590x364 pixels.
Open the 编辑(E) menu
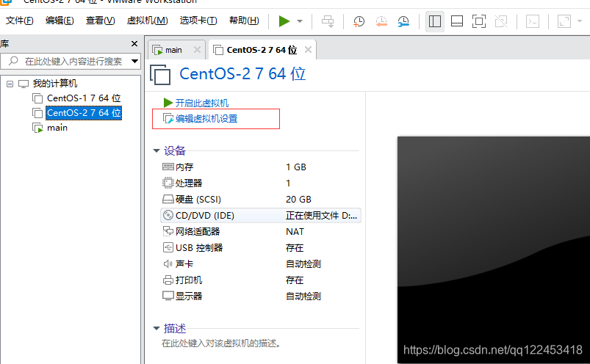pyautogui.click(x=60, y=21)
